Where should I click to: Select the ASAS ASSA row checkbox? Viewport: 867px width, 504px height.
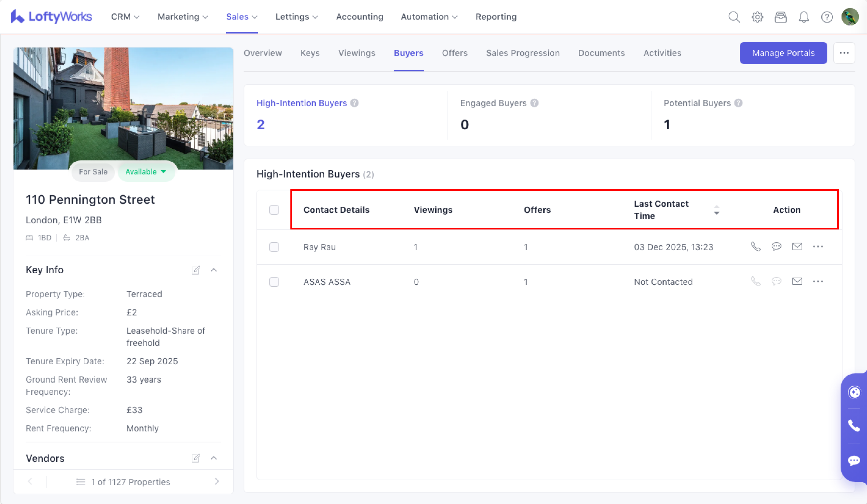[274, 282]
